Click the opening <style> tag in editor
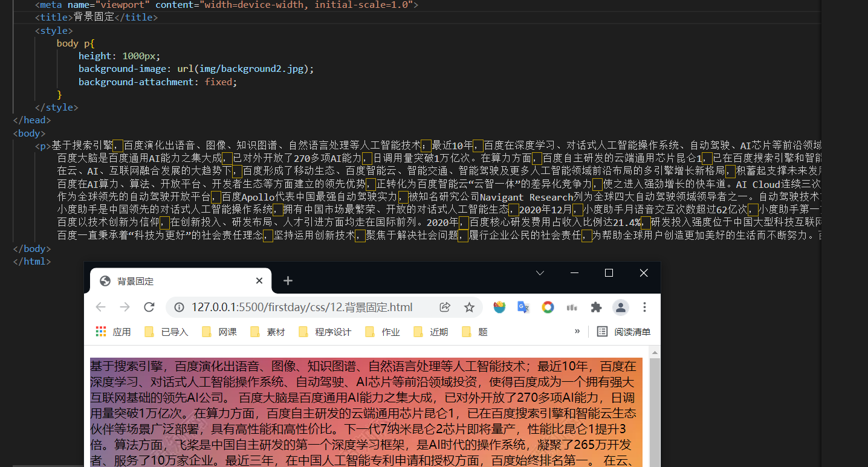 54,30
